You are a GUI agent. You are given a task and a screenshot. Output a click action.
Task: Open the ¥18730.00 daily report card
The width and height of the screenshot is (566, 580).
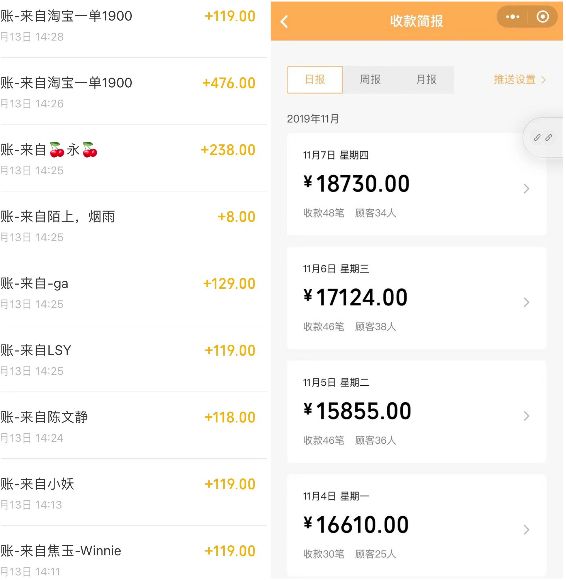tap(417, 184)
